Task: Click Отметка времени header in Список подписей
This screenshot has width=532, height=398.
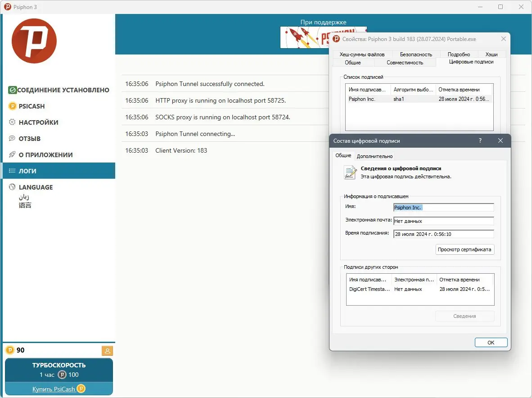Action: [464, 90]
